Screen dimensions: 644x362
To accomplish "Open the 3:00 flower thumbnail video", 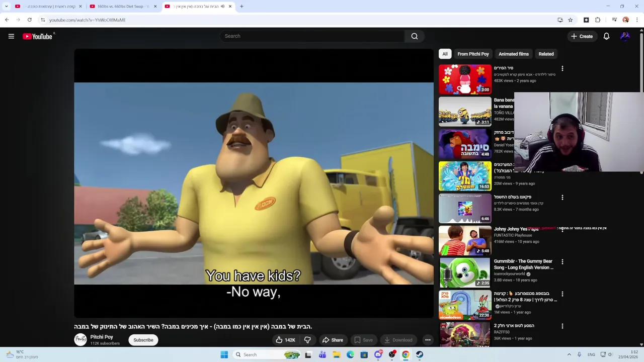I will (465, 79).
